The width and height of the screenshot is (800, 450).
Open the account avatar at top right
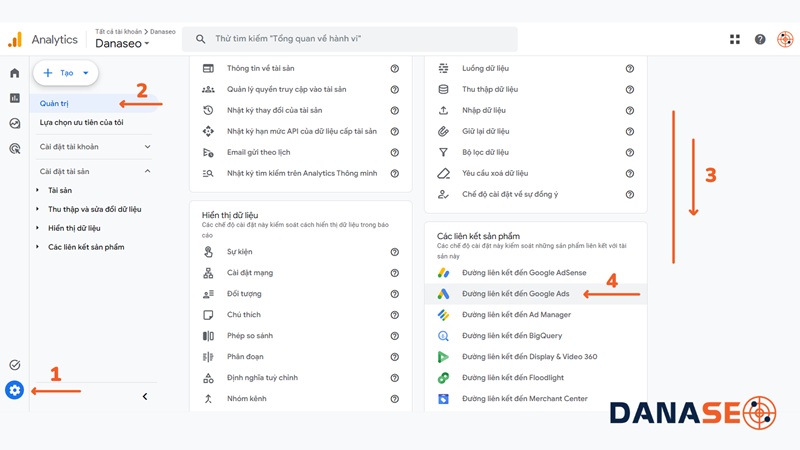click(x=785, y=39)
